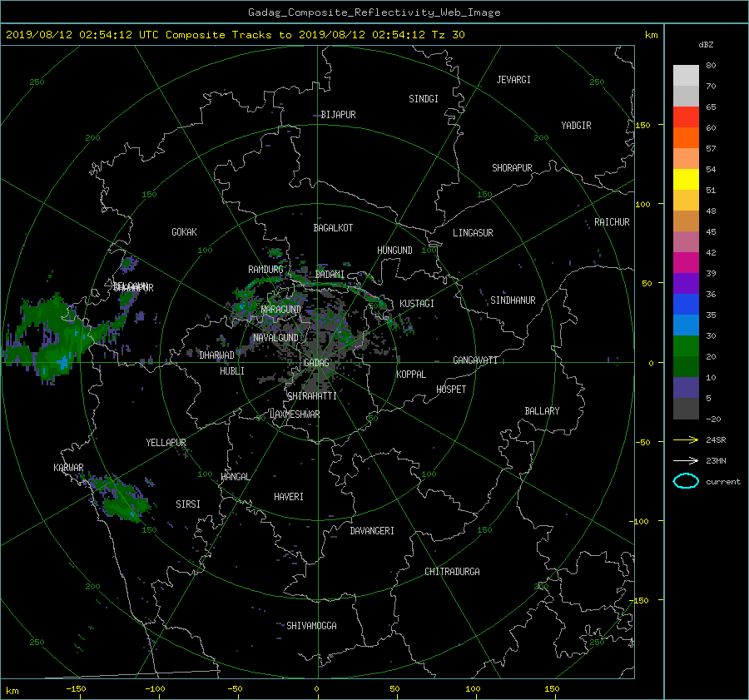Click the BIJAPUR city label
This screenshot has height=700, width=749.
[338, 115]
